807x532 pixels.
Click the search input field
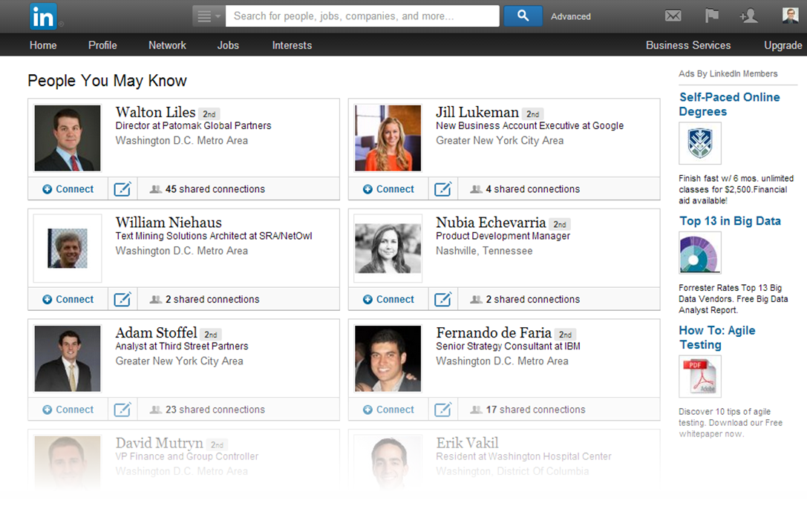tap(362, 16)
